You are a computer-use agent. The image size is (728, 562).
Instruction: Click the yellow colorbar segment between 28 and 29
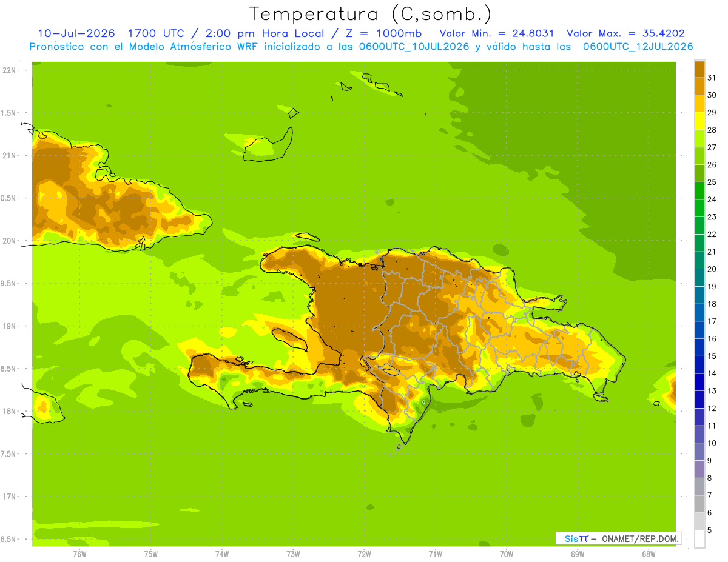[699, 121]
